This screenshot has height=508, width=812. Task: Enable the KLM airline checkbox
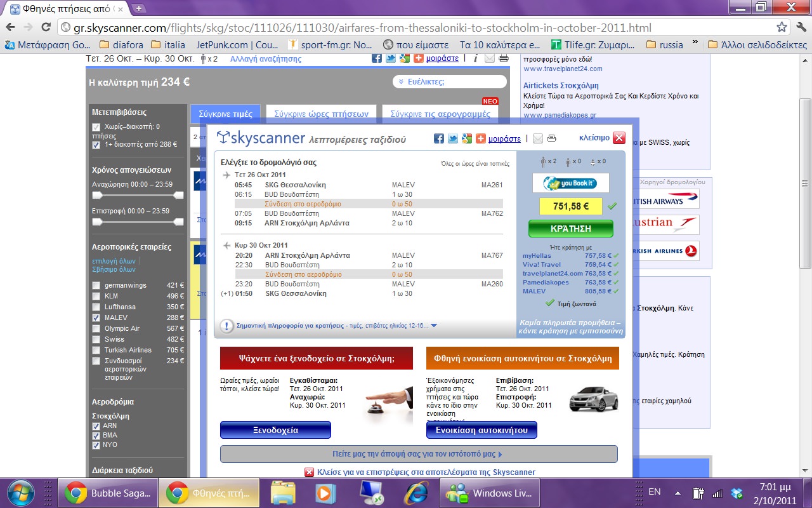[96, 297]
